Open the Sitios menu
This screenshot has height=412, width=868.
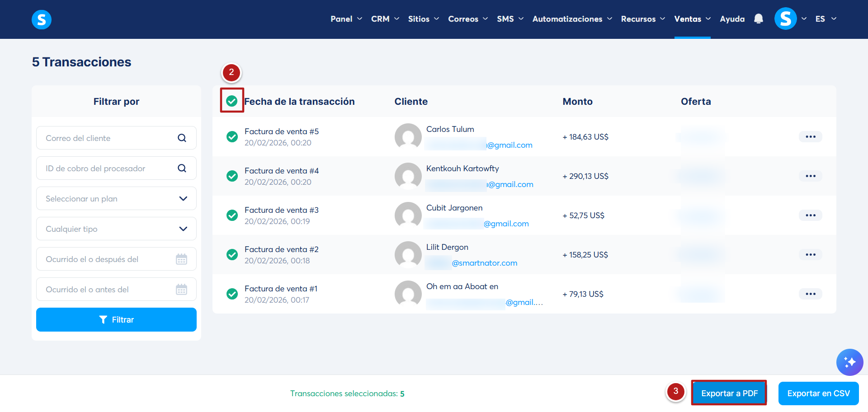tap(424, 19)
